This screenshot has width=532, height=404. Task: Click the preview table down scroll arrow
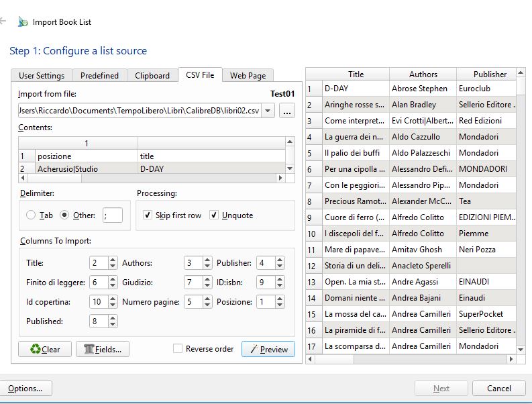[521, 350]
